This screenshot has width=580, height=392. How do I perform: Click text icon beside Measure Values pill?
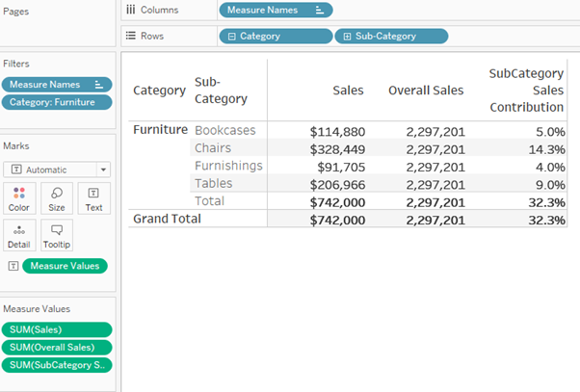(x=13, y=266)
